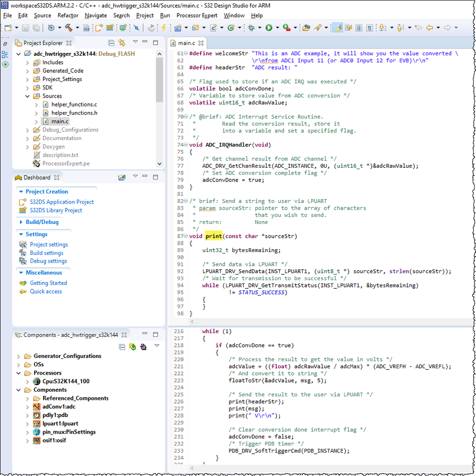Open the adConv1:adc component
Image resolution: width=476 pixels, height=476 pixels.
coord(59,406)
